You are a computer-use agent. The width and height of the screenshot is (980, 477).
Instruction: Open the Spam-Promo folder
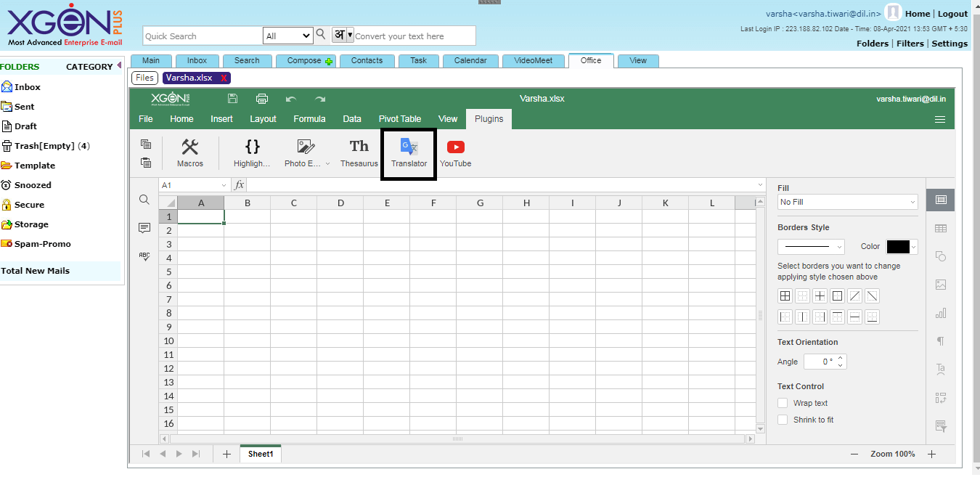click(x=42, y=244)
